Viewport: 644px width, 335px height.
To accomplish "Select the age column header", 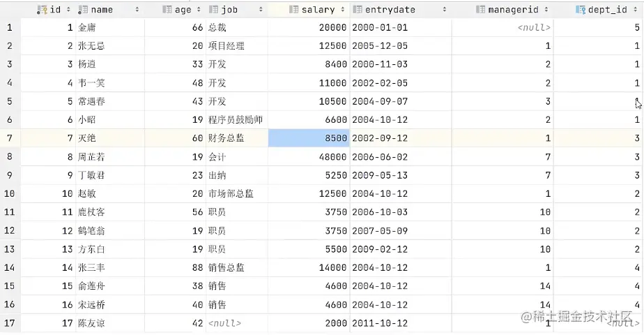I will tap(176, 10).
